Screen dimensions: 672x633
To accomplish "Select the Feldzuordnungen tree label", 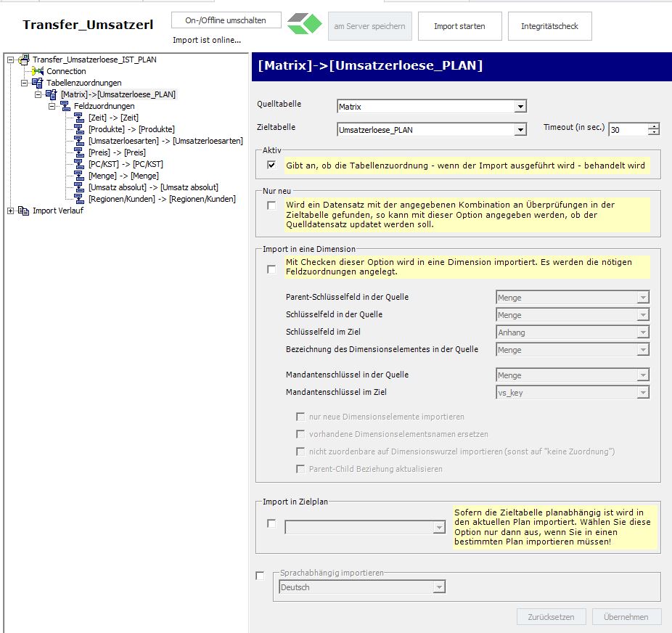I will coord(105,106).
